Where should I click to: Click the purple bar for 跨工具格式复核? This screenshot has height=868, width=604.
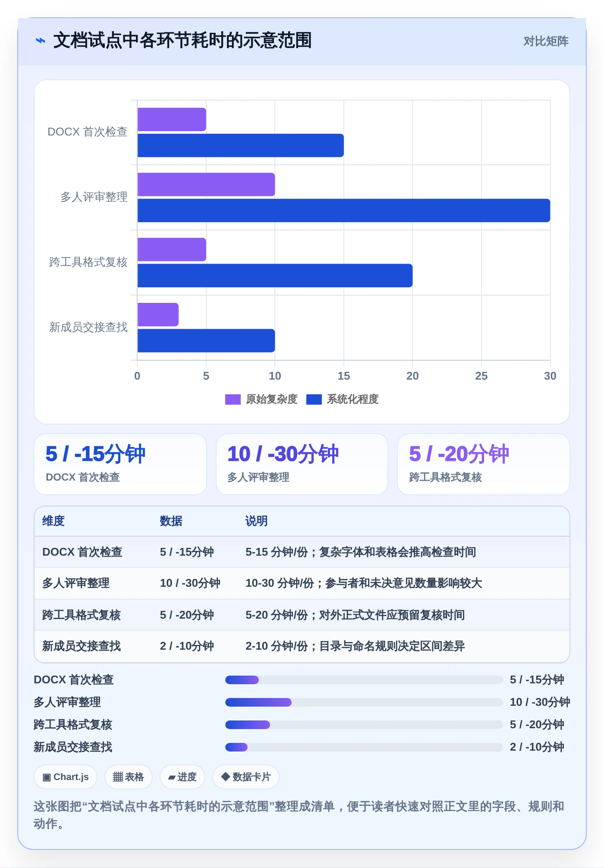[172, 249]
